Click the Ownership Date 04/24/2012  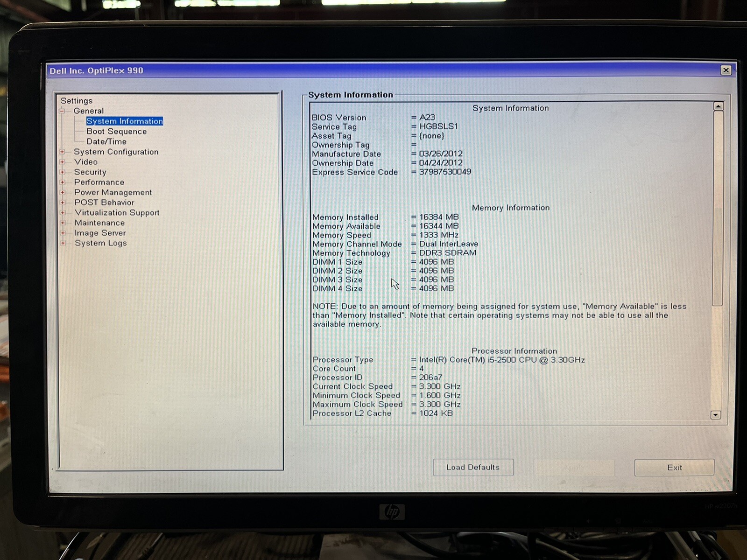(x=441, y=163)
